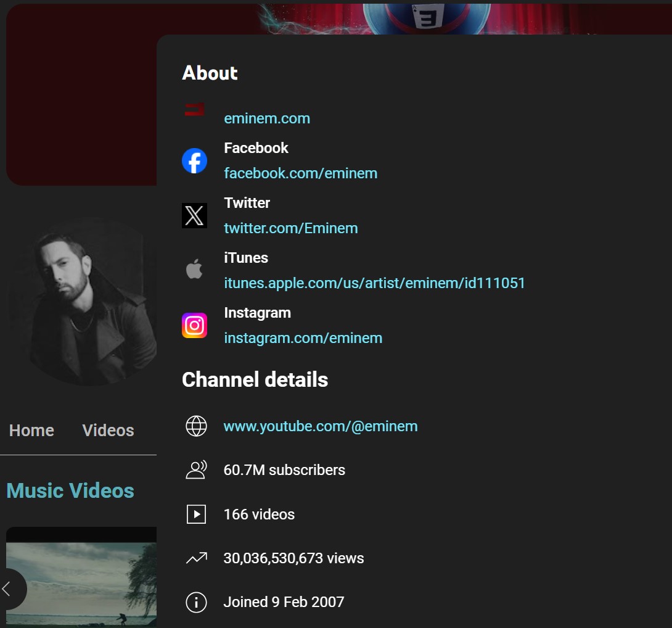This screenshot has height=628, width=672.
Task: Click the trending arrow icon beside views
Action: [x=196, y=558]
